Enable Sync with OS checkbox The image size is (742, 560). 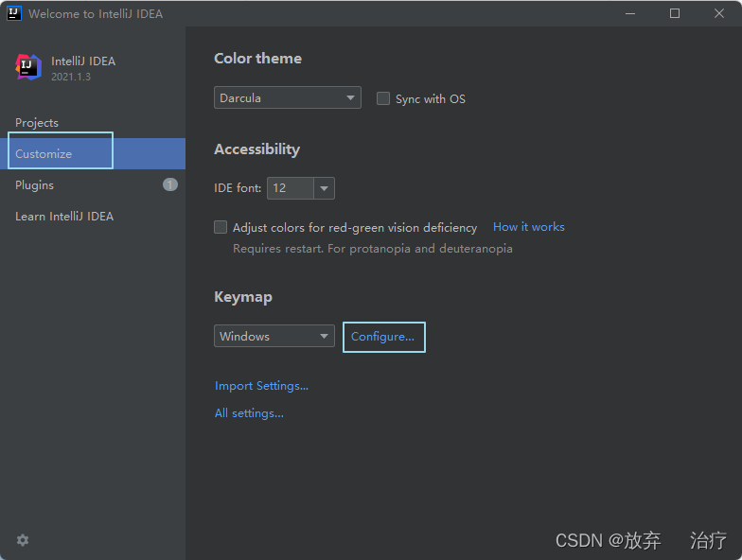pyautogui.click(x=382, y=98)
